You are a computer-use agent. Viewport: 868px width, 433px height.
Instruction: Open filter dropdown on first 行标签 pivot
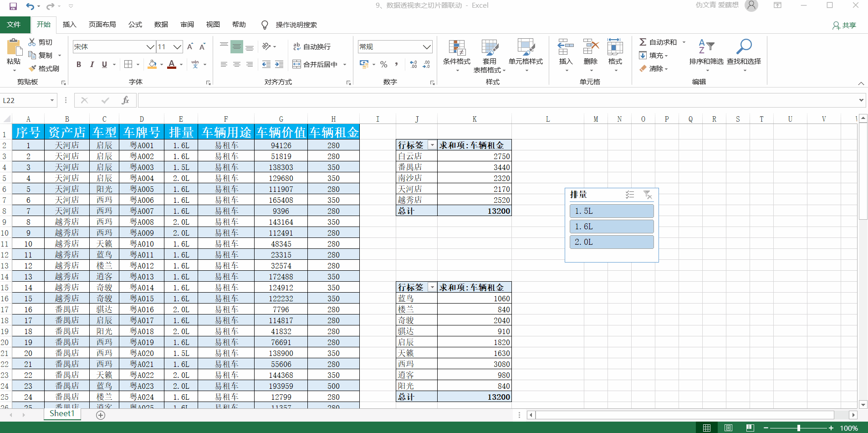(432, 145)
